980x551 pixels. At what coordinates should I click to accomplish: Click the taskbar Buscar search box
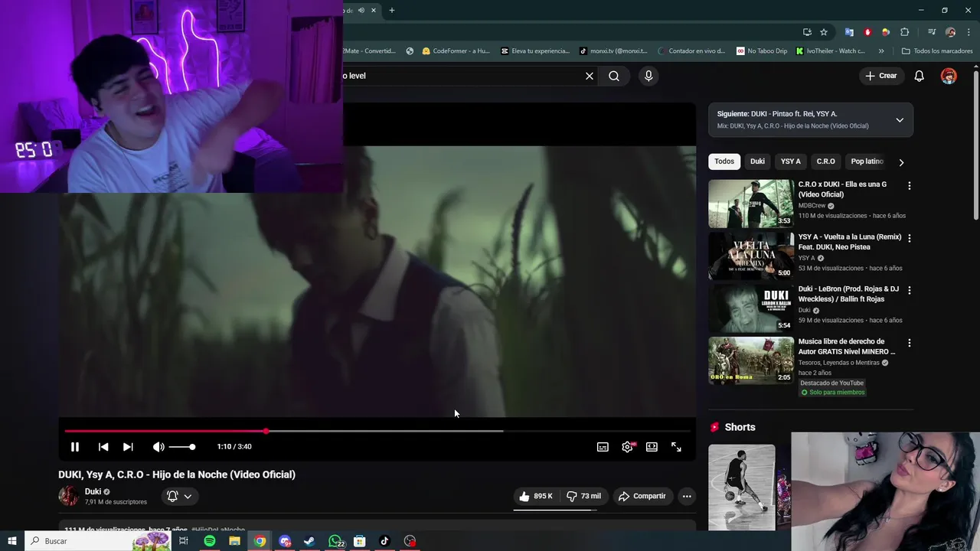tap(98, 541)
